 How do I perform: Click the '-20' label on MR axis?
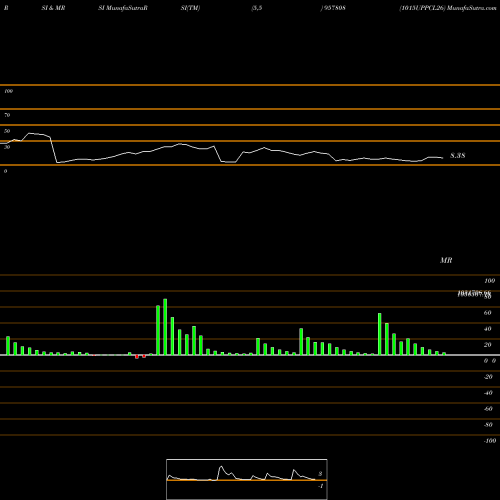tap(488, 377)
